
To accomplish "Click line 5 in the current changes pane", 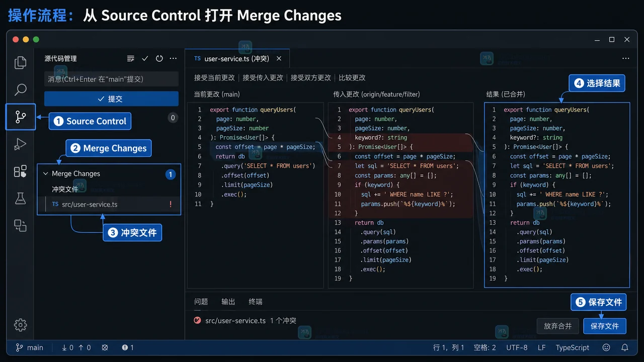I will pyautogui.click(x=256, y=147).
